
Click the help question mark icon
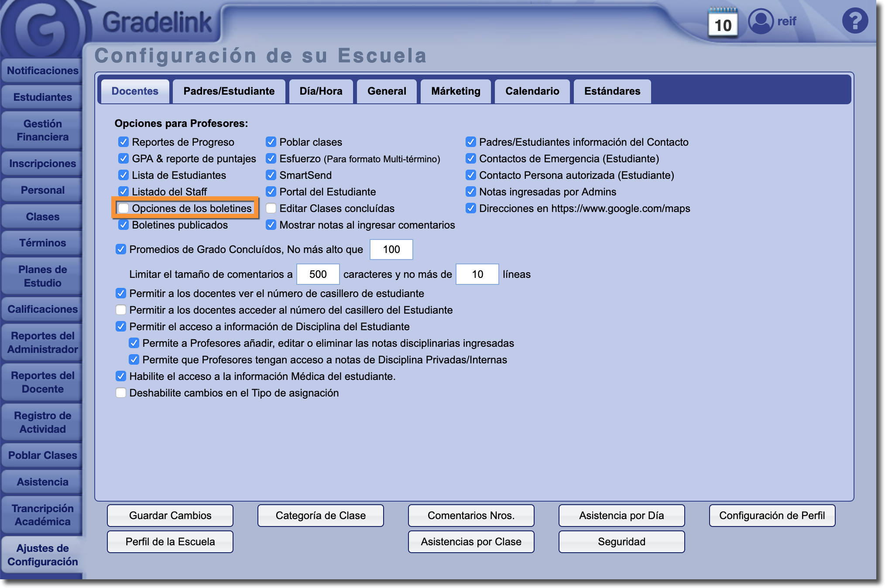[854, 21]
